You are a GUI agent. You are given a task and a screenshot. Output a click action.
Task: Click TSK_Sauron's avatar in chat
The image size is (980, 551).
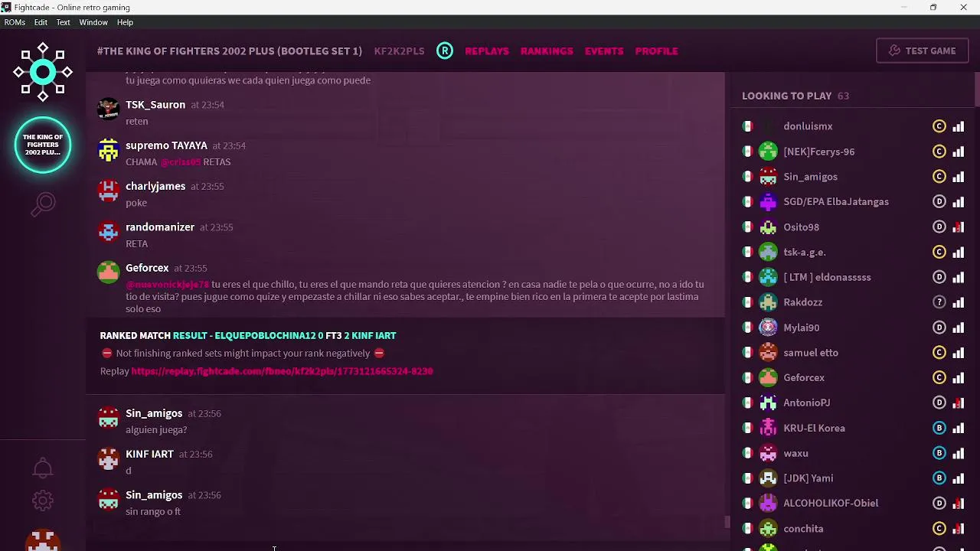pos(109,108)
